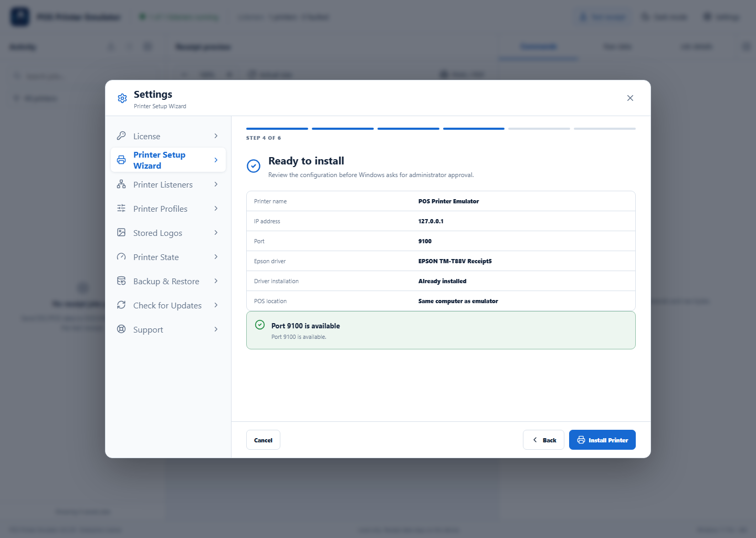This screenshot has height=538, width=756.
Task: Click the Backup & Restore database icon
Action: click(x=121, y=281)
